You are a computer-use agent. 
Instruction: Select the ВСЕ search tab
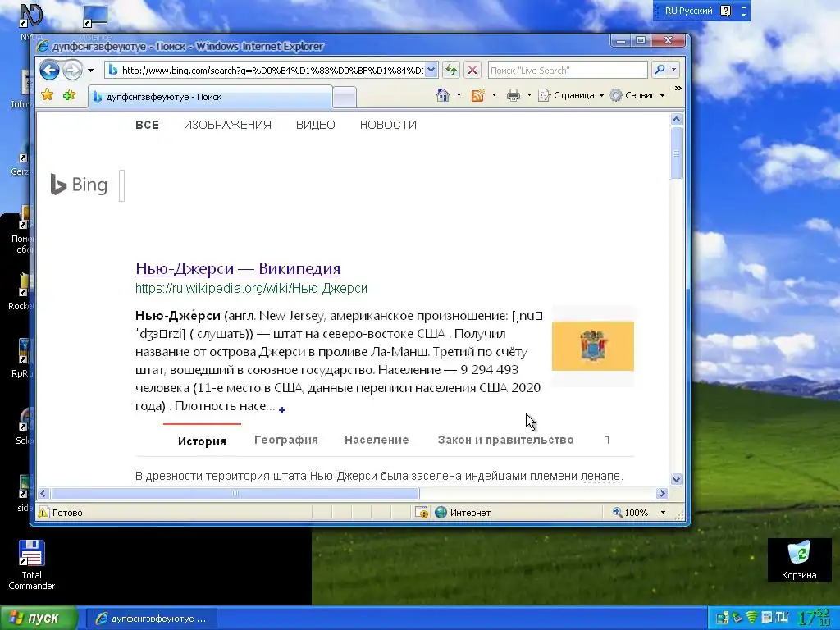148,125
